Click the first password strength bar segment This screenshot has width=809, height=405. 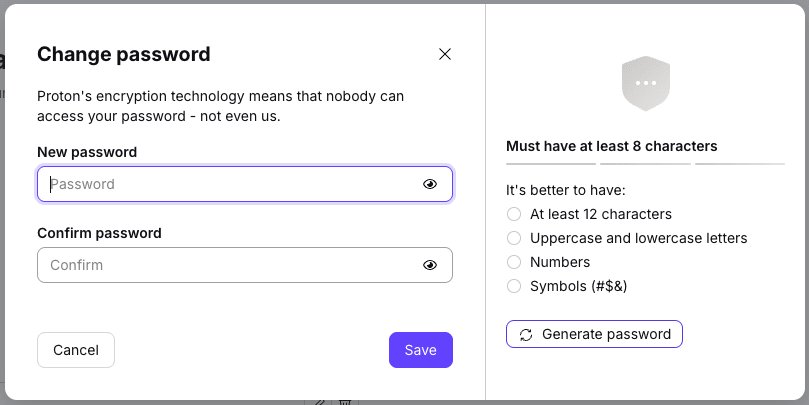click(x=551, y=163)
